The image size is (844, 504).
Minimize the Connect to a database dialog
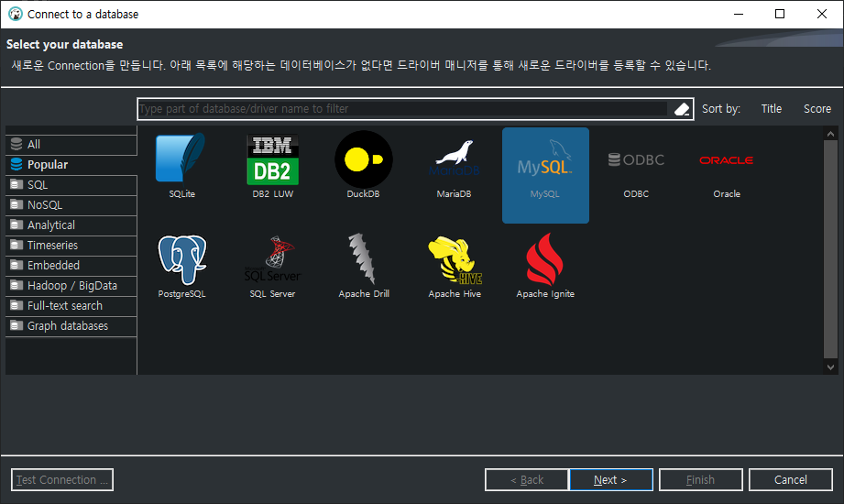point(739,14)
